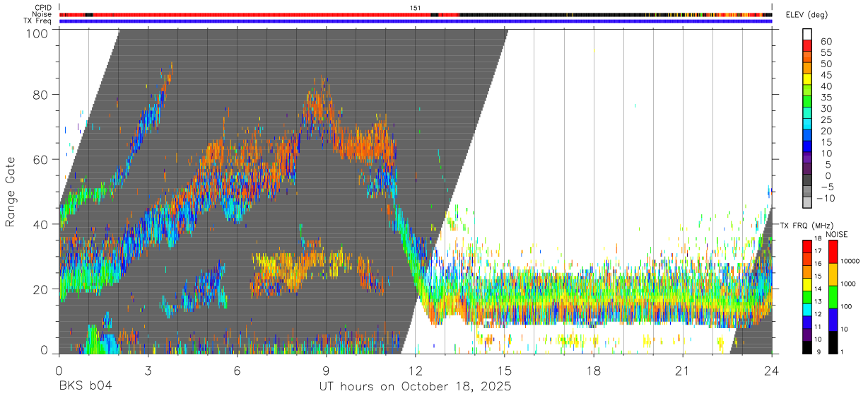Click the NOISE legend title
This screenshot has width=868, height=401.
836,234
